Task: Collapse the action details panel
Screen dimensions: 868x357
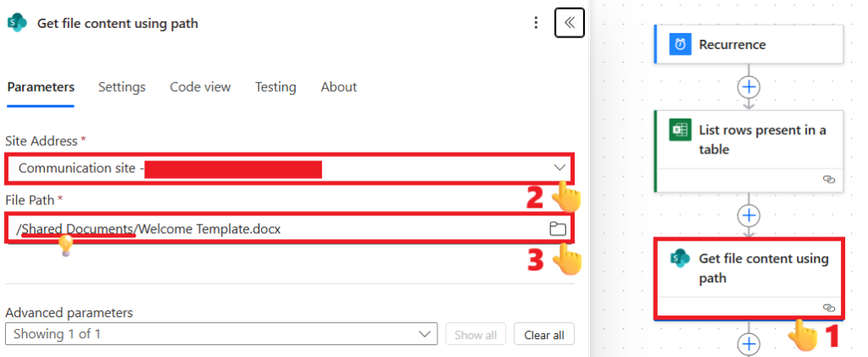Action: [570, 23]
